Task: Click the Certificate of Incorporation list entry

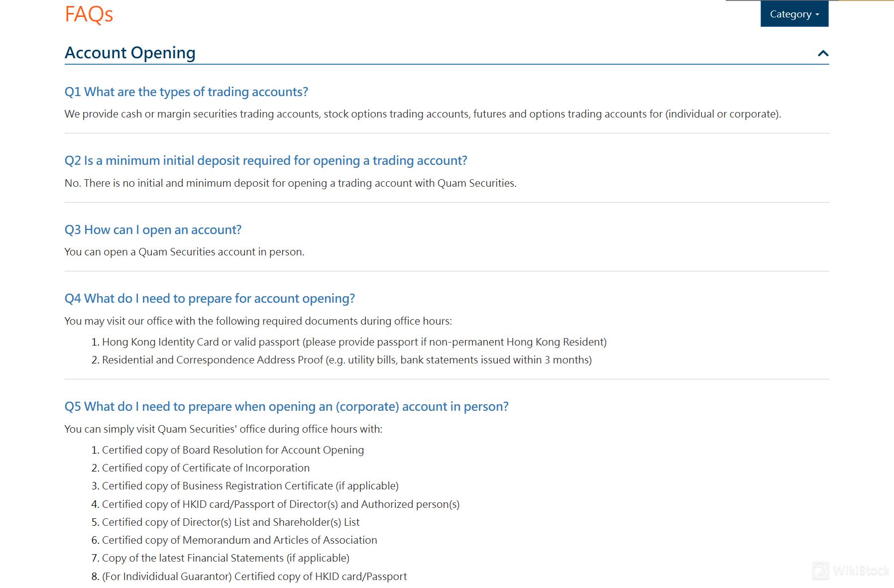Action: tap(205, 468)
